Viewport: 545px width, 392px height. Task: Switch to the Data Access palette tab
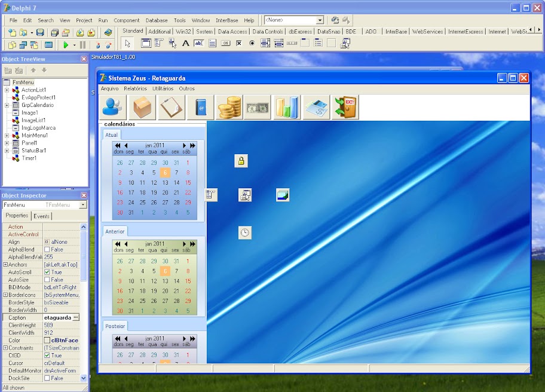(232, 32)
